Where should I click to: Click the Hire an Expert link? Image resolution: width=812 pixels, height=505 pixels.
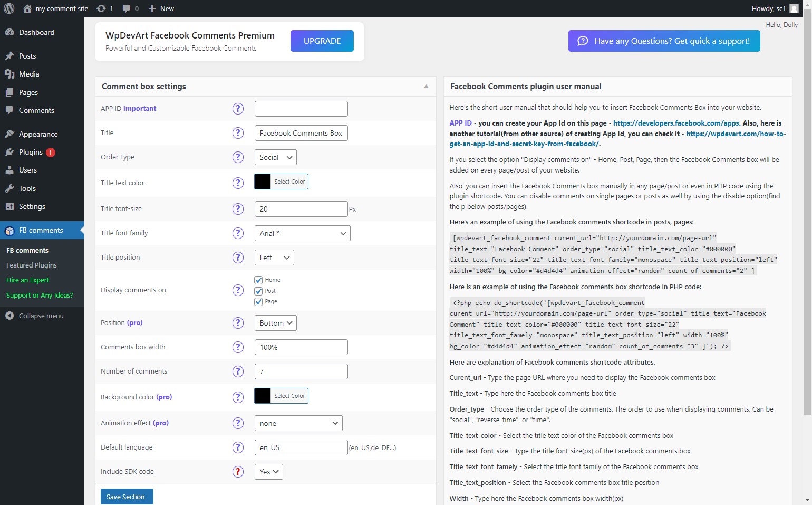pyautogui.click(x=27, y=280)
